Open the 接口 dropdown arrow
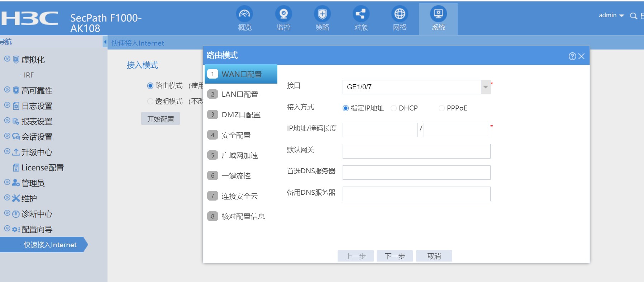The image size is (644, 282). (x=486, y=87)
